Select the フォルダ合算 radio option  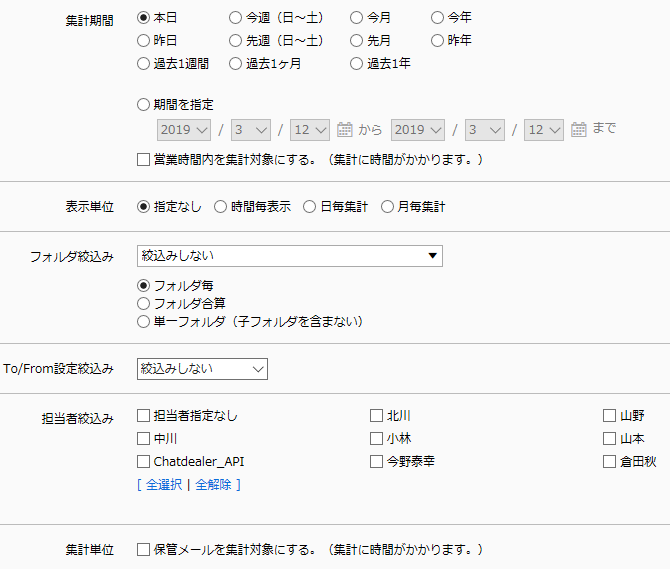pos(143,304)
